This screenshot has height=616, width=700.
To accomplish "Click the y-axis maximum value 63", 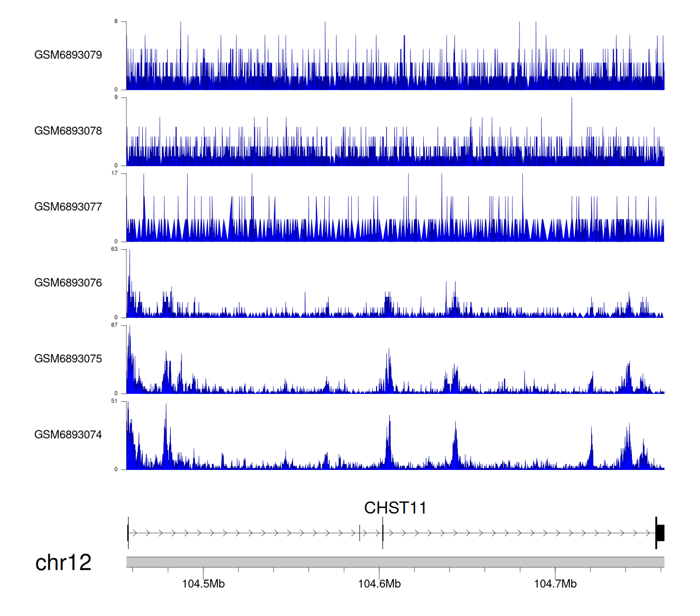I will click(x=114, y=249).
